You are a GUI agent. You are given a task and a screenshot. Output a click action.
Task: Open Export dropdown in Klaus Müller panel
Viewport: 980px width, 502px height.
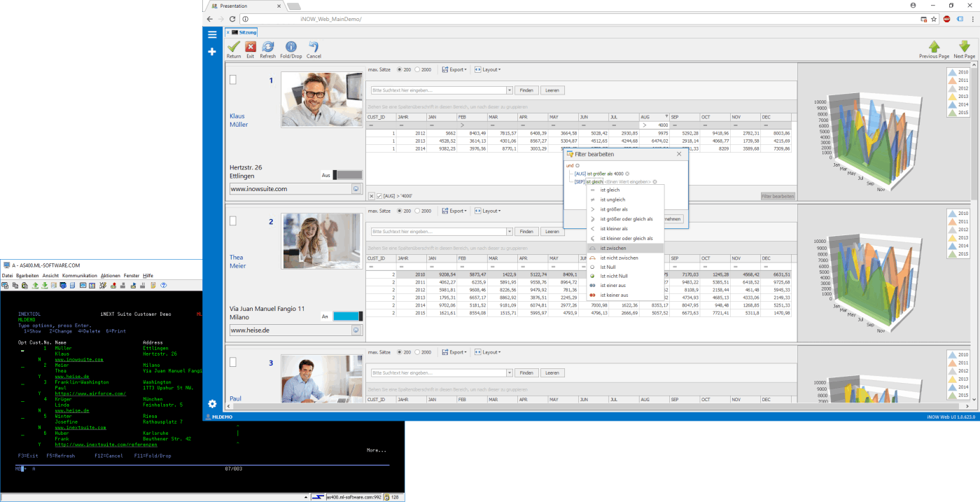pos(454,69)
